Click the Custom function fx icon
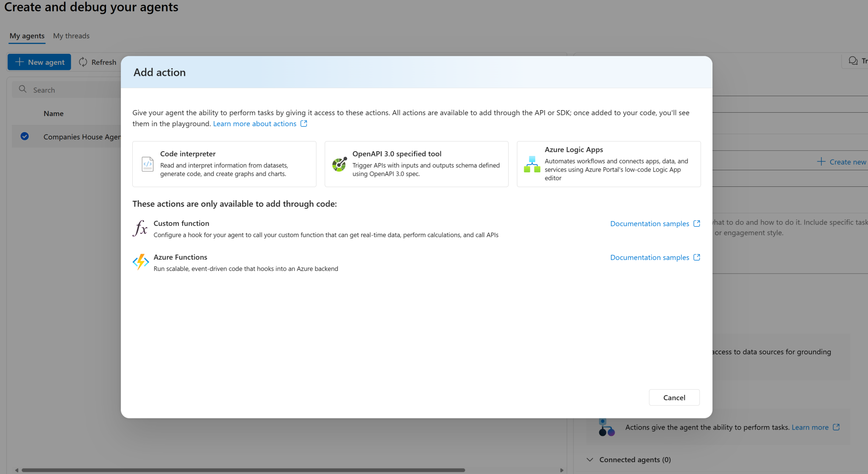Screen dimensions: 868x474 click(140, 228)
